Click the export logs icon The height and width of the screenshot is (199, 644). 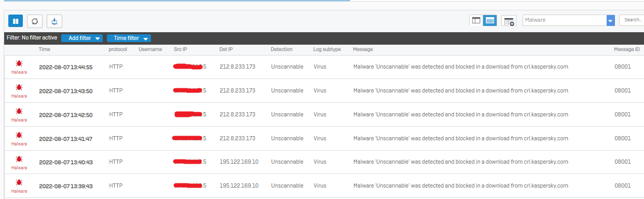tap(54, 21)
